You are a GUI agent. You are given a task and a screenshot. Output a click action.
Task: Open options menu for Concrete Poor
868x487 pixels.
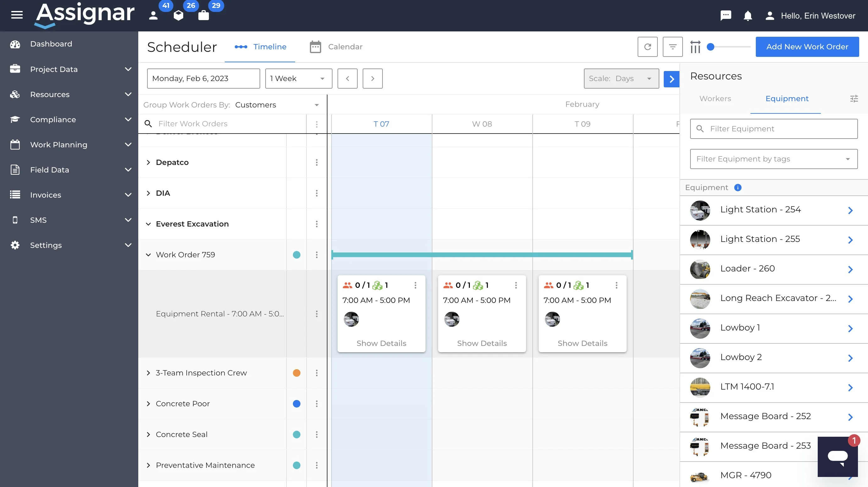pos(316,403)
